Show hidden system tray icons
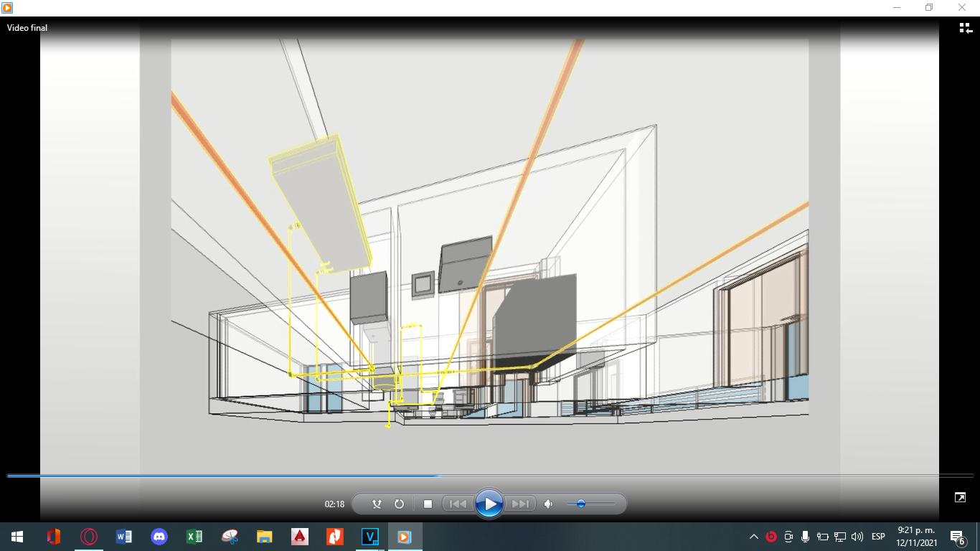Image resolution: width=980 pixels, height=551 pixels. tap(754, 537)
